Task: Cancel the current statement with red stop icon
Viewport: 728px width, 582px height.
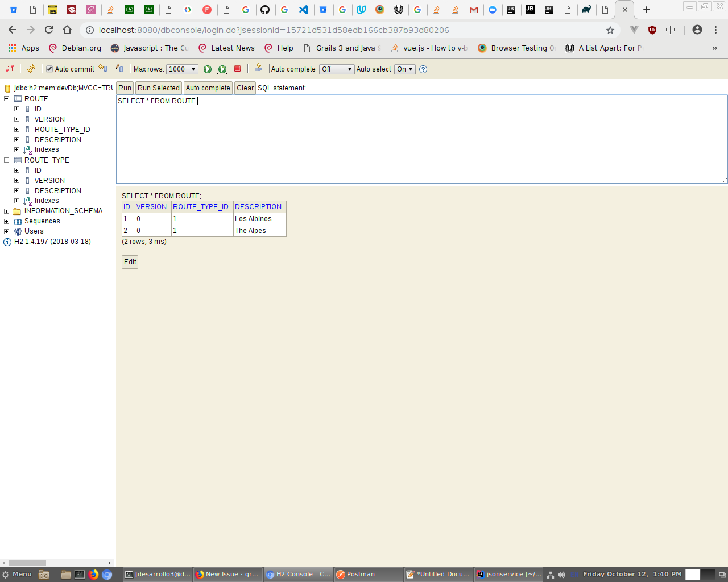Action: (238, 69)
